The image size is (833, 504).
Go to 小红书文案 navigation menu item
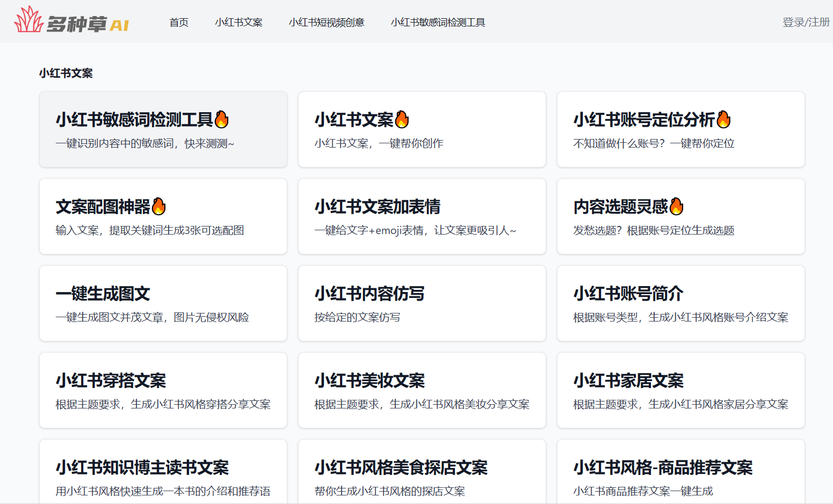pos(238,23)
